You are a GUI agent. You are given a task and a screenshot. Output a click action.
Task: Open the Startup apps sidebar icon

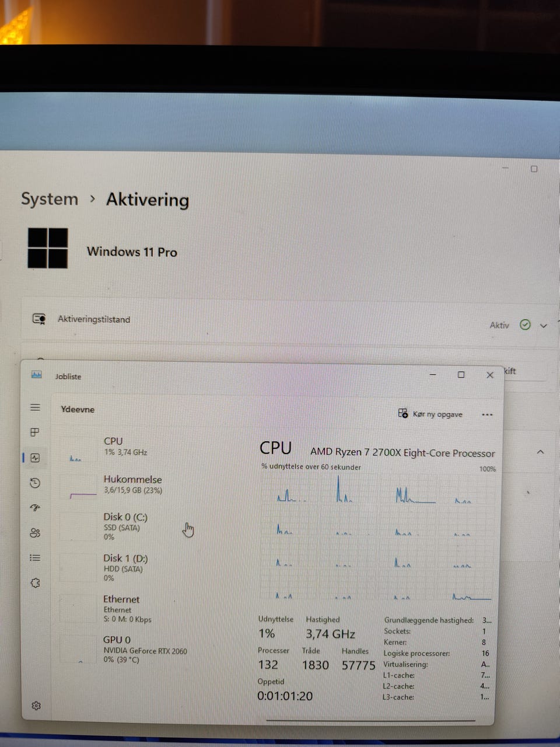[x=35, y=508]
